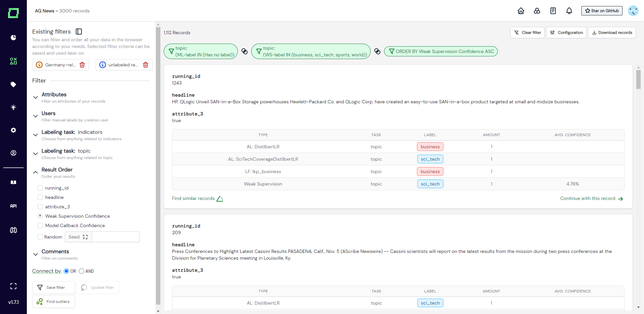Open the data browser shapes sidebar icon

pos(13,61)
